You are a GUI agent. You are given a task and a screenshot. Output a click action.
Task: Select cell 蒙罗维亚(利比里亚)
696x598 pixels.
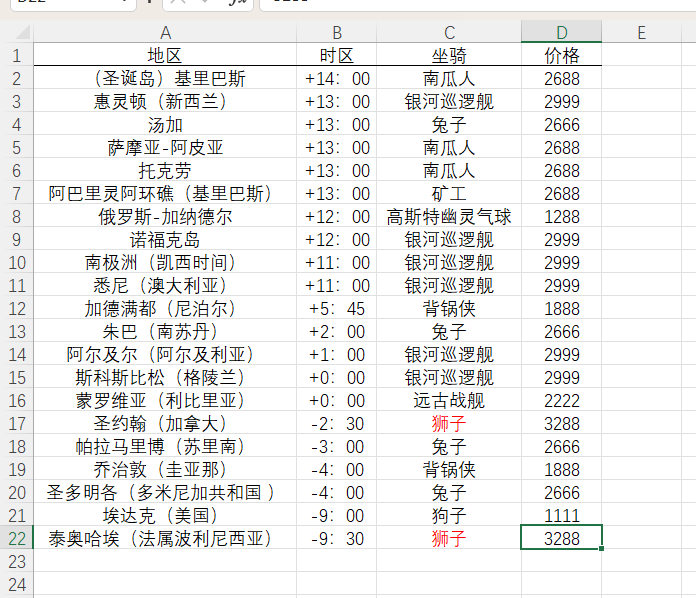tap(165, 401)
